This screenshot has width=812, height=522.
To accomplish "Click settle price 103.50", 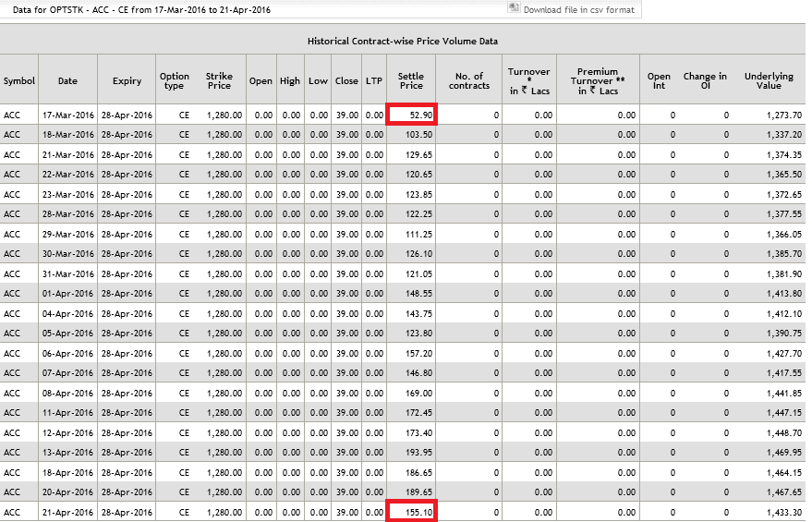I will coord(419,135).
